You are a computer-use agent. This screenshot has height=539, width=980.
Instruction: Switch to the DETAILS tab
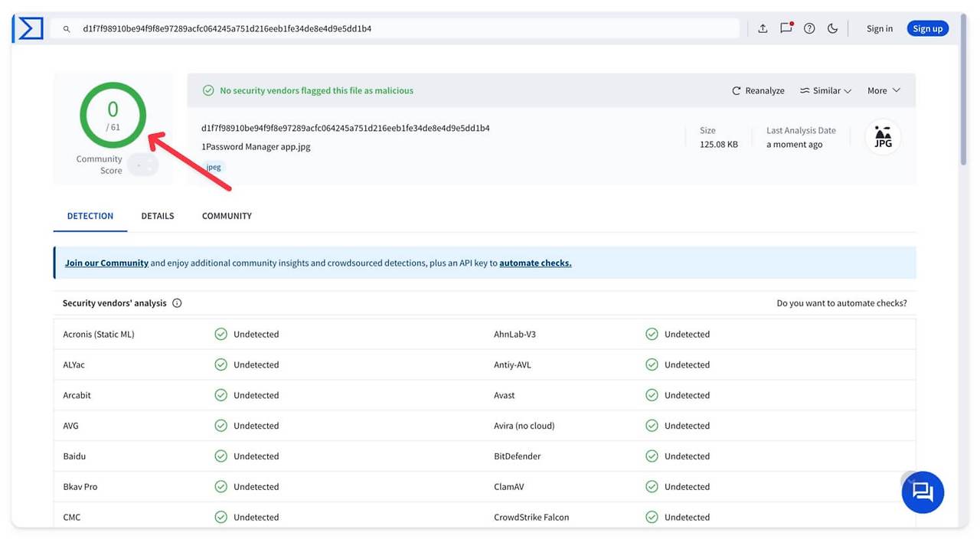click(x=158, y=216)
